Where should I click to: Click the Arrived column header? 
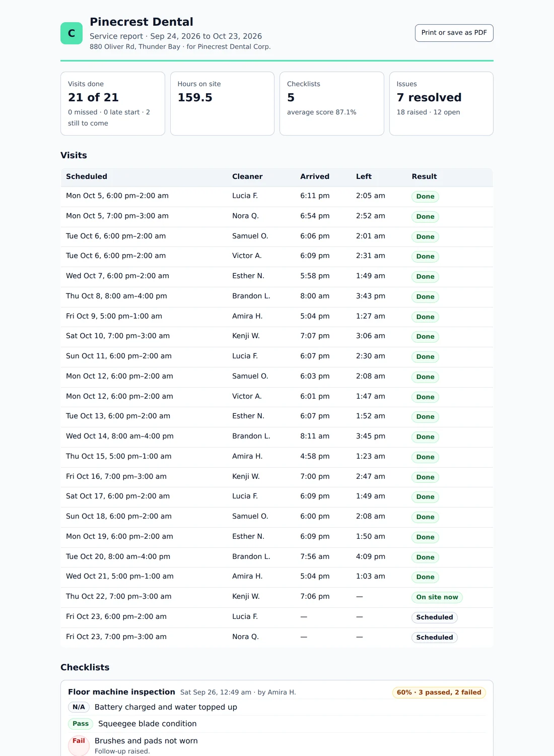point(315,176)
